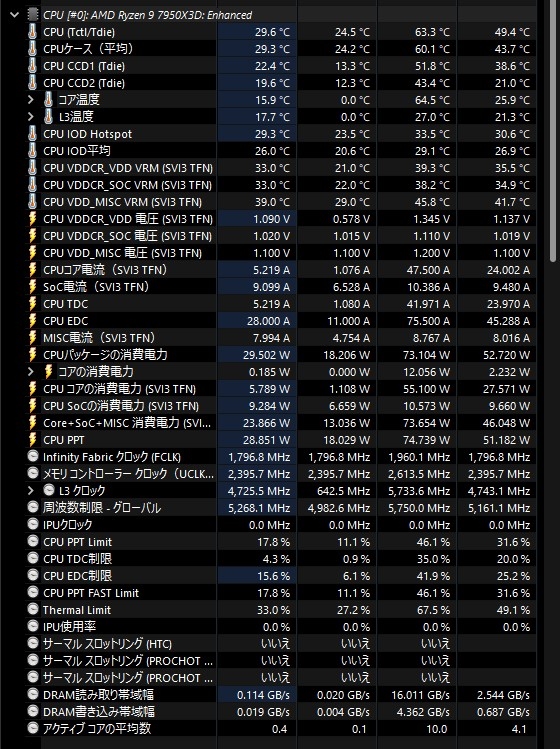Click lightning icon beside CPU VDDCR_SOC 電圧
The height and width of the screenshot is (749, 560).
32,236
